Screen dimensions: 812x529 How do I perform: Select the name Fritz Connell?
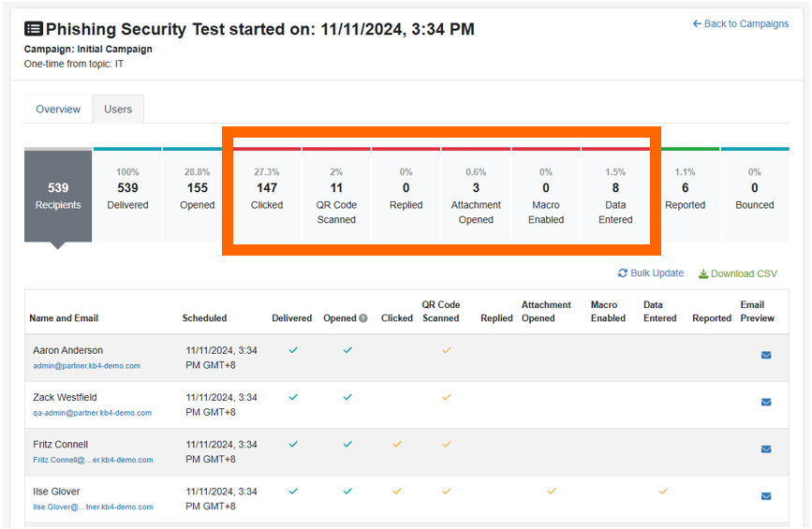point(61,445)
